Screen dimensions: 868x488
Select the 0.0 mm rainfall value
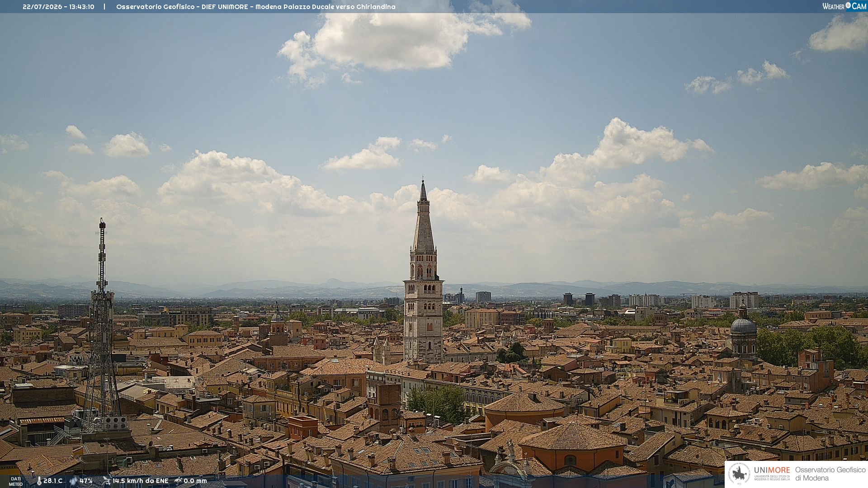click(x=195, y=481)
